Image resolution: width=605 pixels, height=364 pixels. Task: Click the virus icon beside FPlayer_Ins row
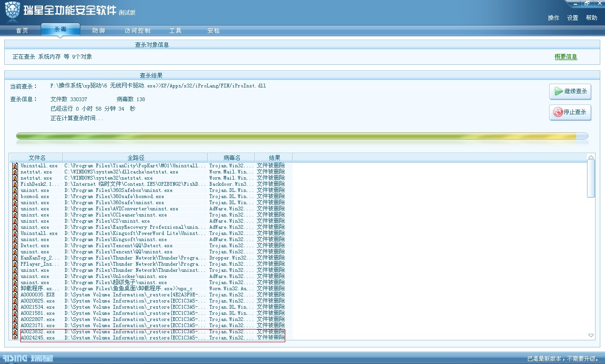coord(15,264)
